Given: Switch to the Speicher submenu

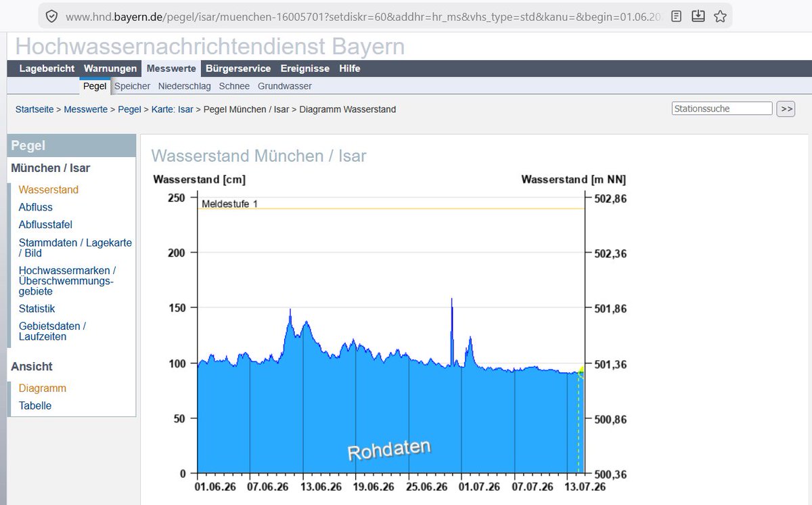Looking at the screenshot, I should pos(133,86).
